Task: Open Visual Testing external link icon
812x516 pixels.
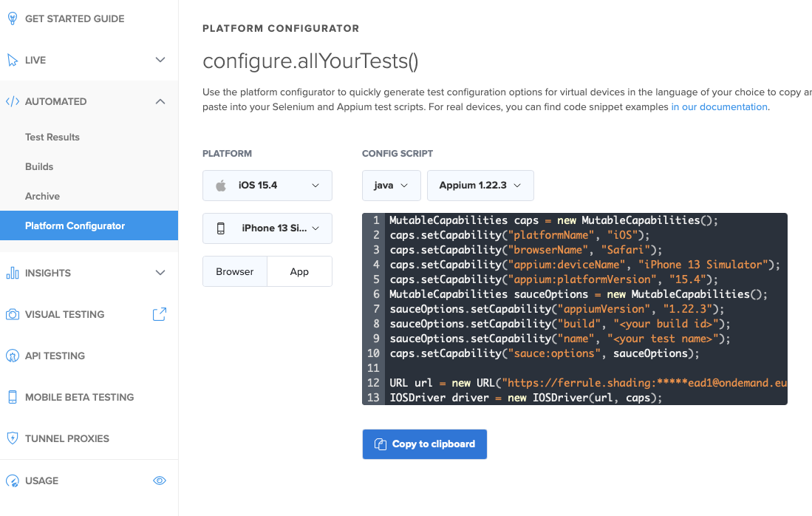Action: pyautogui.click(x=160, y=314)
